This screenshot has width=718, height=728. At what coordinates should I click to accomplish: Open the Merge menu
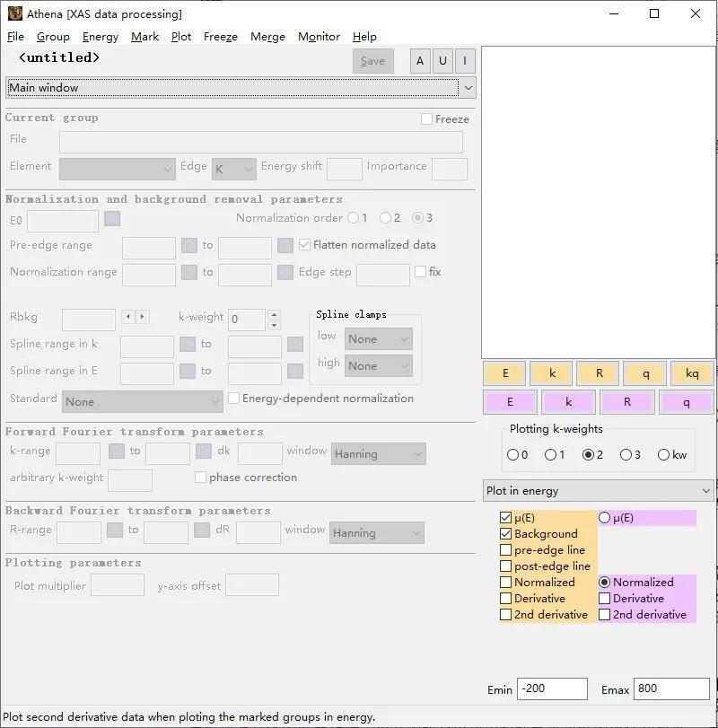(x=267, y=37)
